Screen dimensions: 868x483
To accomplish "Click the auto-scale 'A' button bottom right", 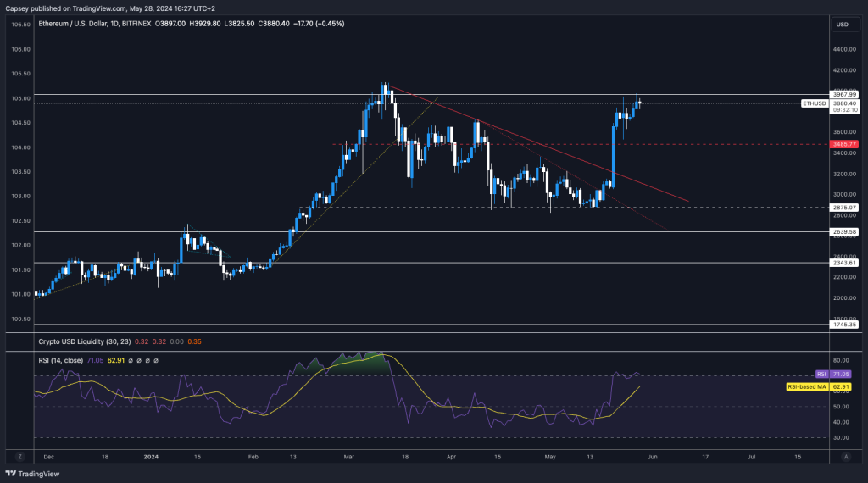I will [846, 456].
